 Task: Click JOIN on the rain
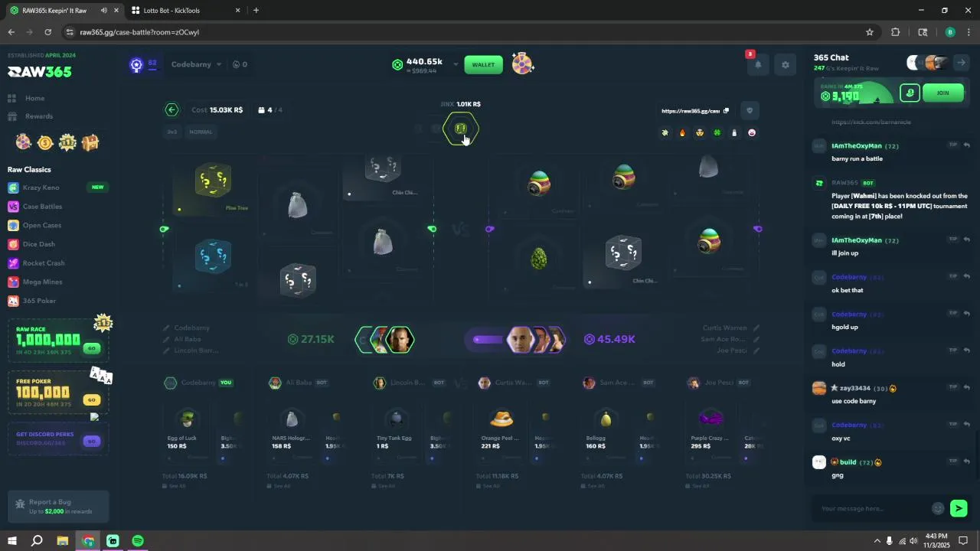(942, 93)
